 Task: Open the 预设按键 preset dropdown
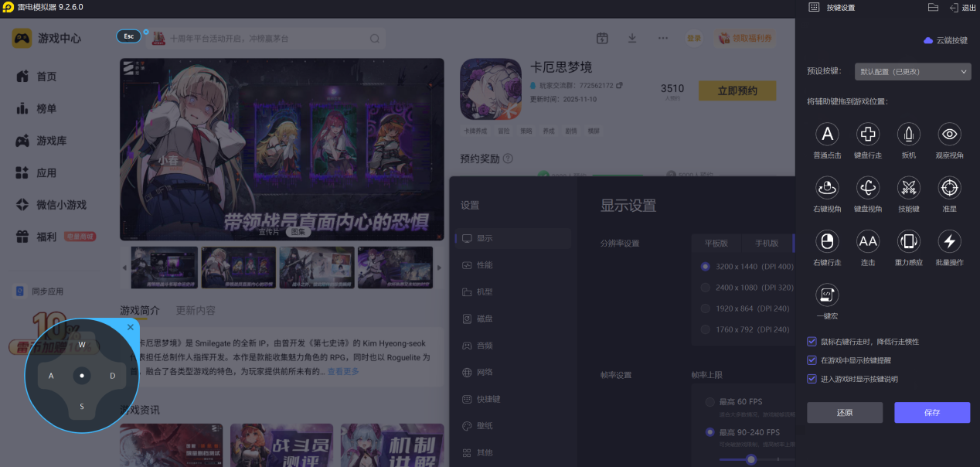[913, 71]
